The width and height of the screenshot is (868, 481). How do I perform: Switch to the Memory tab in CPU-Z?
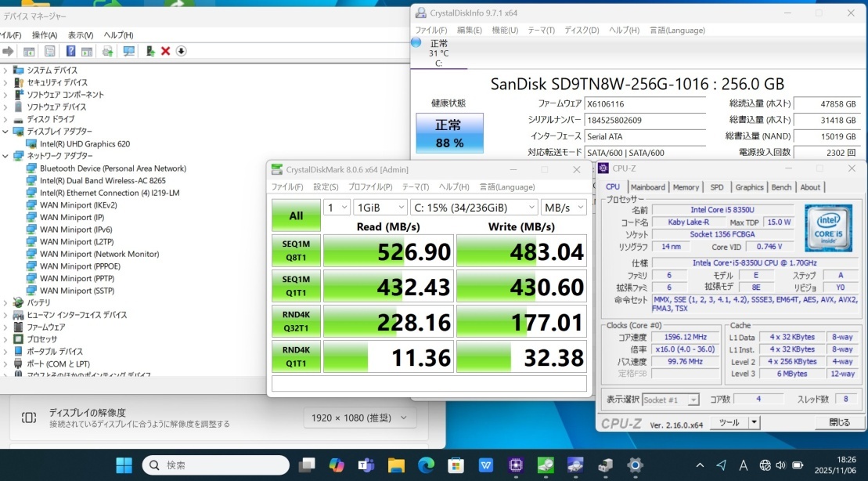point(686,187)
